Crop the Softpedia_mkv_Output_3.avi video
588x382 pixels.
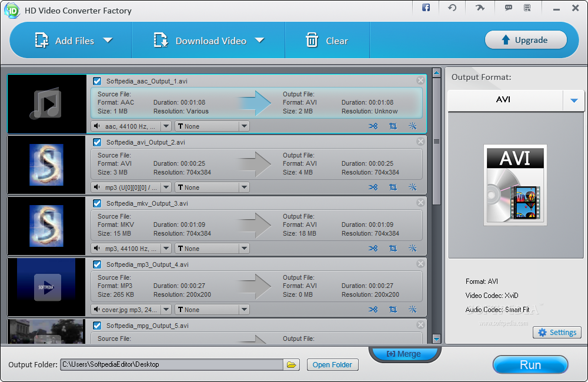click(393, 248)
